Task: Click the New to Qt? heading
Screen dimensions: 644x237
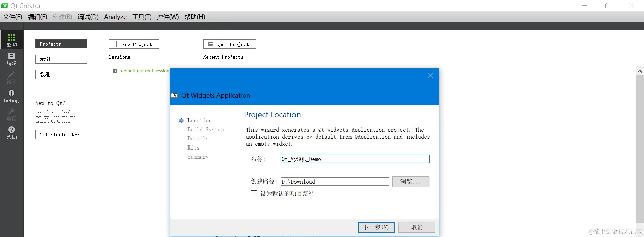Action: 50,103
